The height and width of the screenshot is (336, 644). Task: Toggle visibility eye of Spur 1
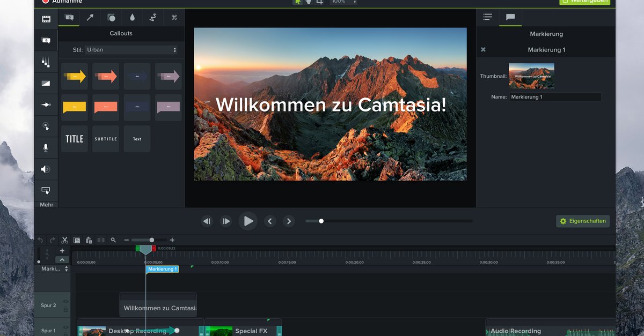[x=66, y=327]
